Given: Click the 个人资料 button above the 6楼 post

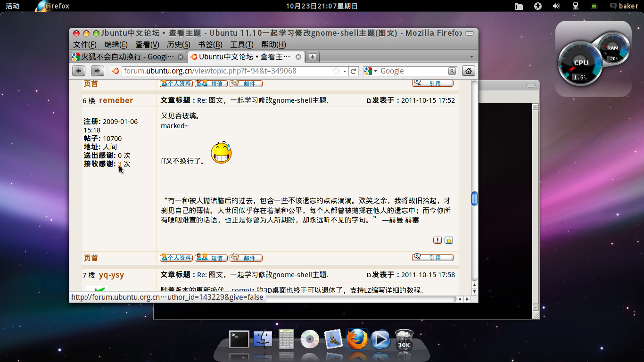Looking at the screenshot, I should coord(176,83).
